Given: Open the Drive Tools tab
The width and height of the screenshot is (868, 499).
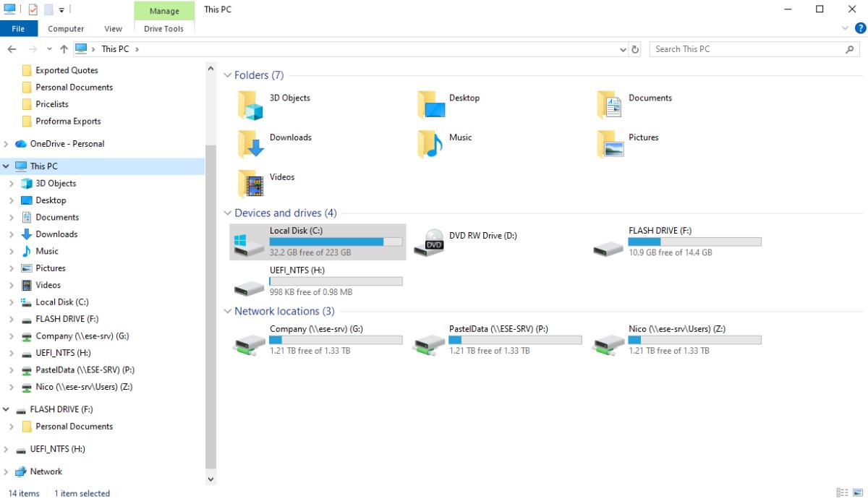Looking at the screenshot, I should click(x=164, y=29).
